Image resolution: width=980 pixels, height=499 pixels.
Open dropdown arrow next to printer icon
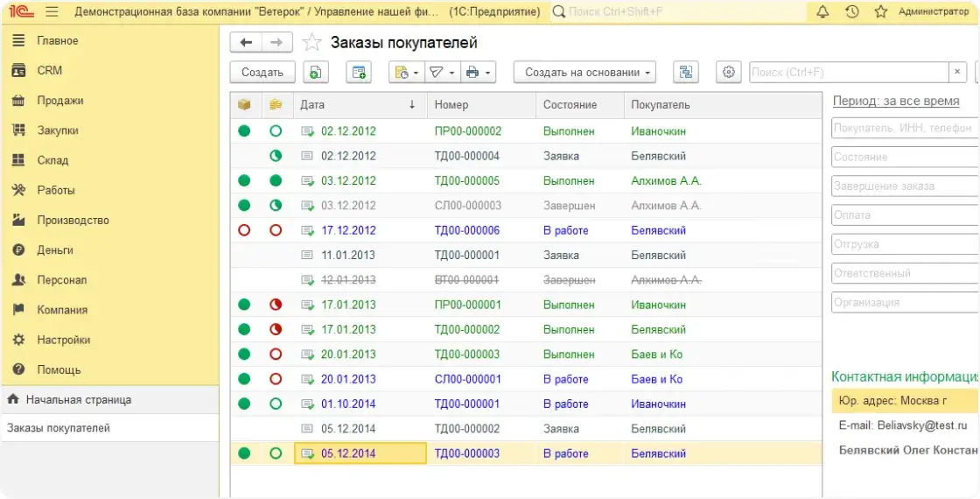point(487,74)
